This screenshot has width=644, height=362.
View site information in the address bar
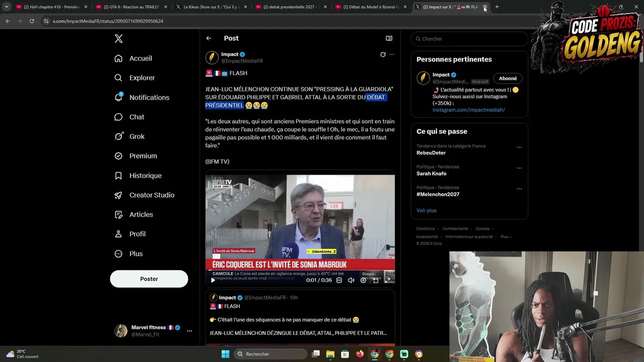(46, 21)
